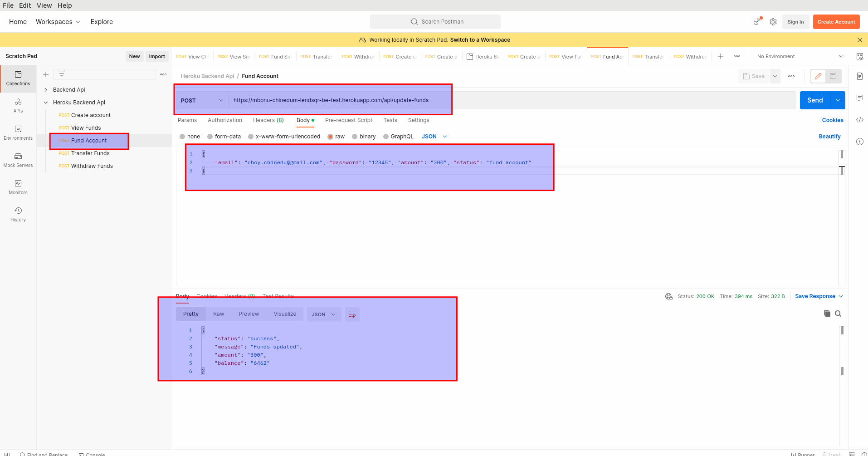This screenshot has height=456, width=868.
Task: Click the Import button
Action: point(157,56)
